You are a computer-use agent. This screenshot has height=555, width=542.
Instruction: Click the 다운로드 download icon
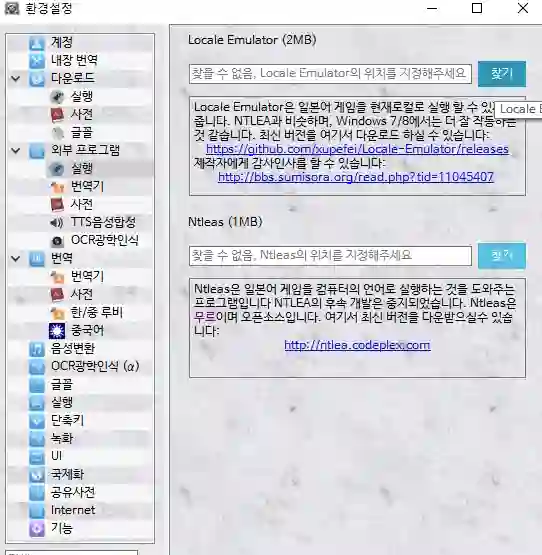pyautogui.click(x=36, y=79)
